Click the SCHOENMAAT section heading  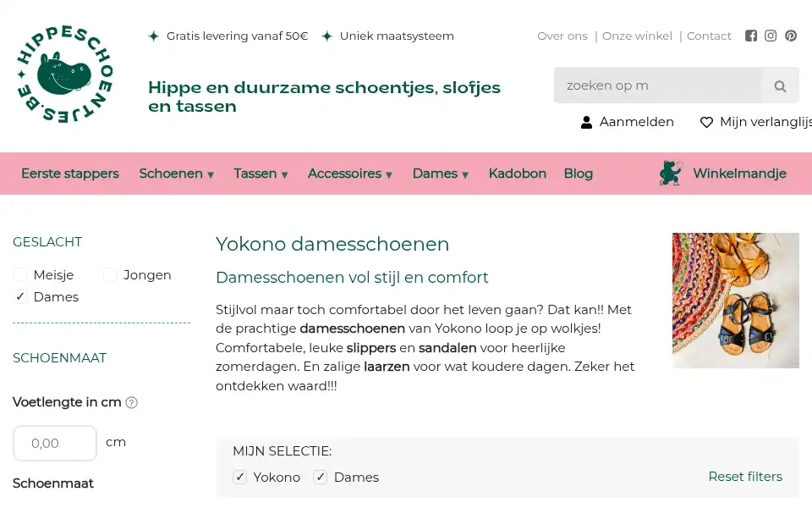tap(59, 358)
